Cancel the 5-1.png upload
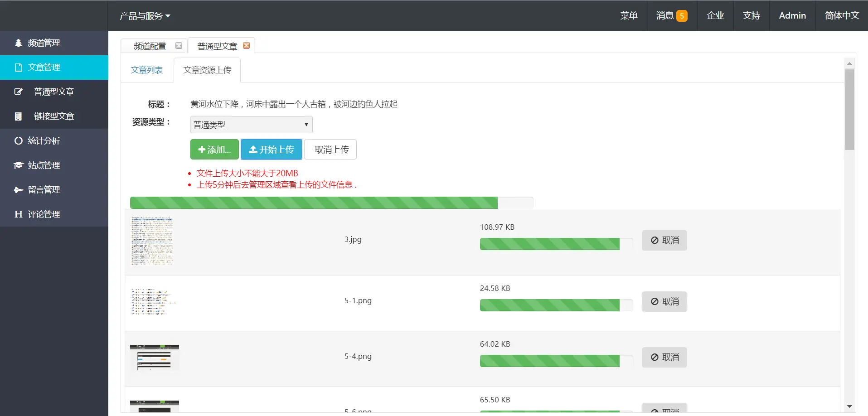The height and width of the screenshot is (416, 868). [x=664, y=302]
